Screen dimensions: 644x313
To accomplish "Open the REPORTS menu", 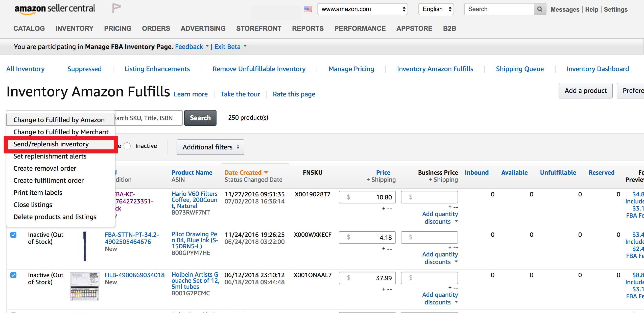I will [x=308, y=29].
